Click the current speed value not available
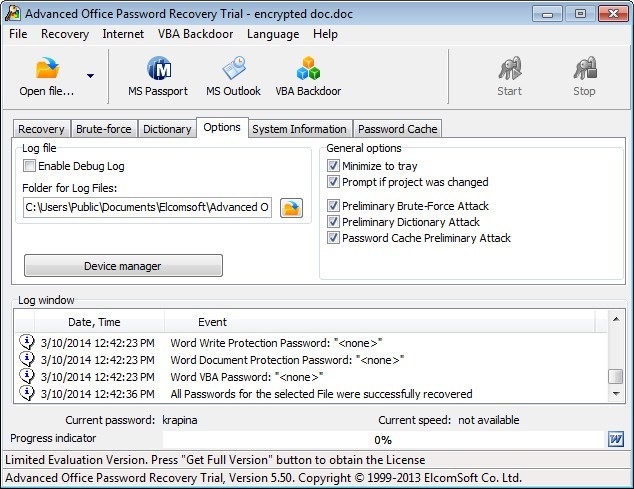This screenshot has height=489, width=634. coord(489,420)
